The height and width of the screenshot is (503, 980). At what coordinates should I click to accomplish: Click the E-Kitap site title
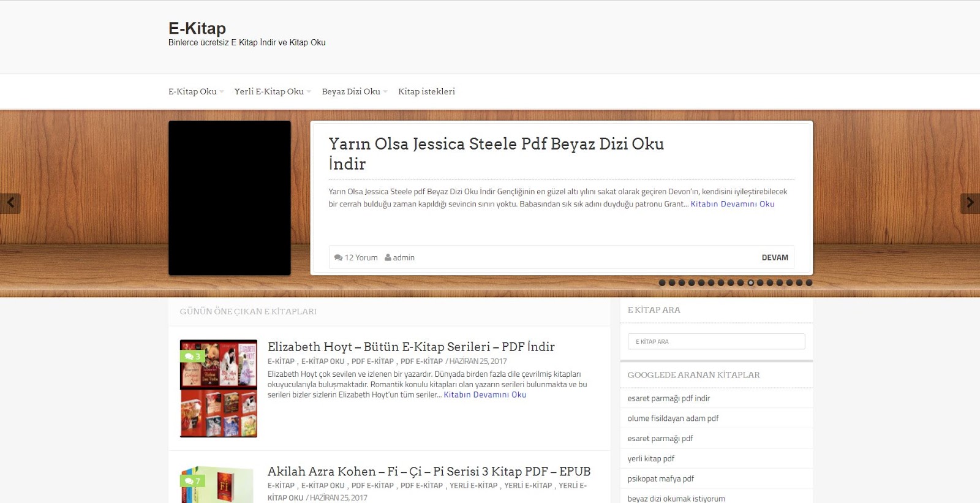(x=197, y=28)
